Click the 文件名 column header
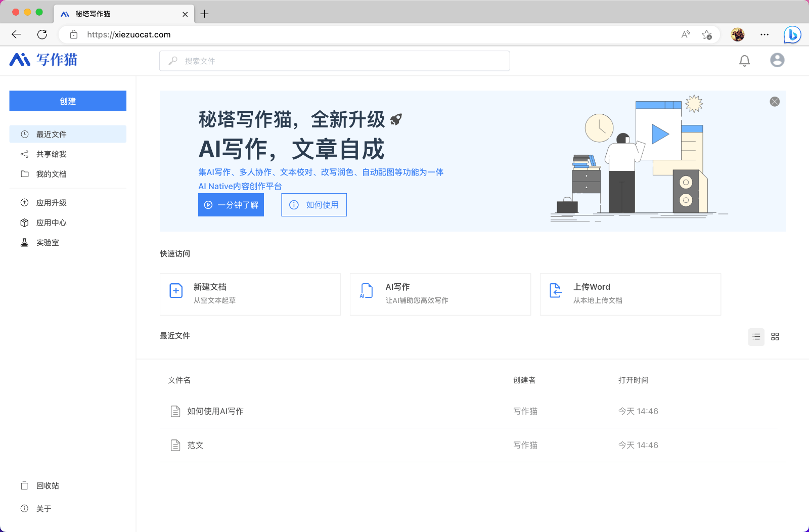 [179, 380]
